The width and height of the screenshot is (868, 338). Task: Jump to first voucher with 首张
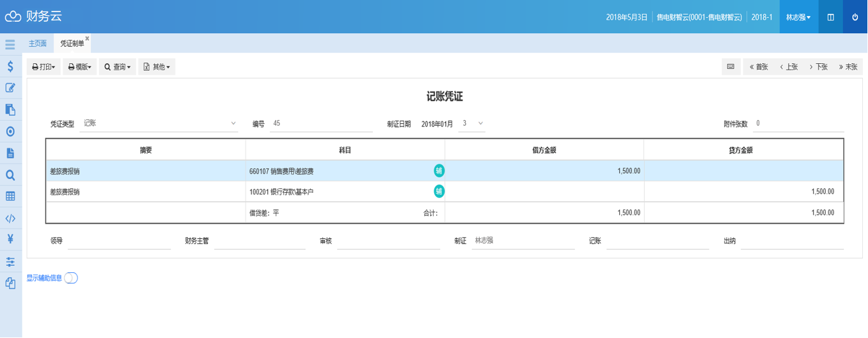759,66
